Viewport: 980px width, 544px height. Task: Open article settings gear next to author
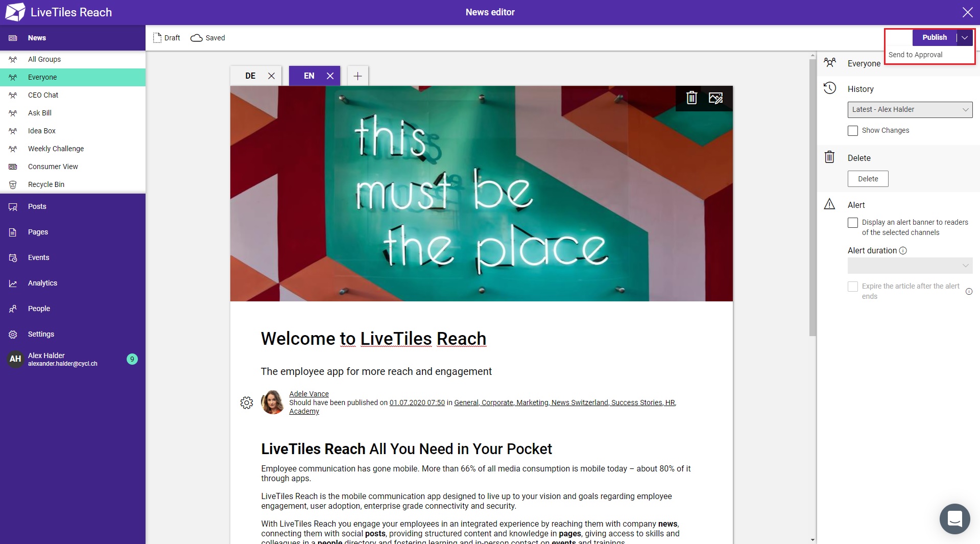click(x=247, y=403)
